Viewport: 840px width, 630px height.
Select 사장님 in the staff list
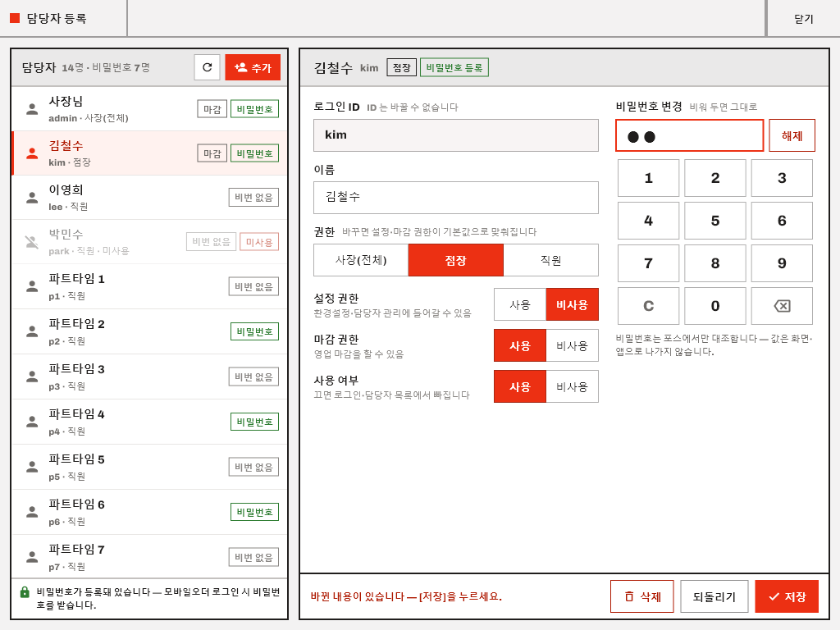click(149, 109)
